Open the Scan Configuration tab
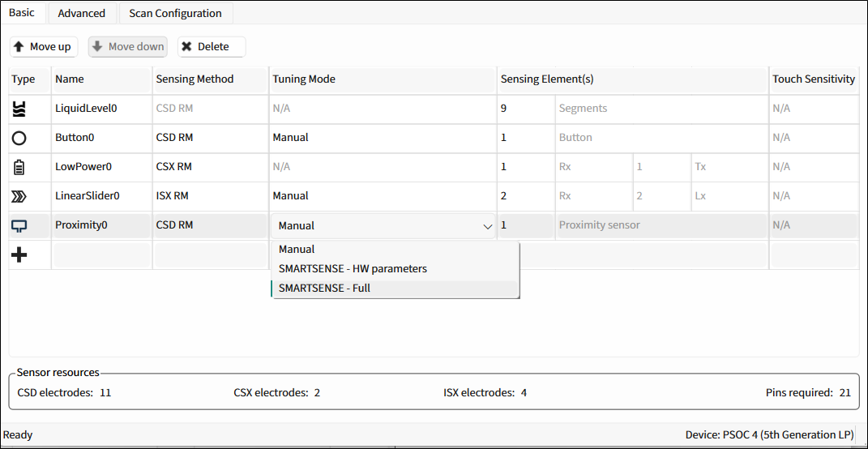The width and height of the screenshot is (868, 449). pyautogui.click(x=175, y=13)
